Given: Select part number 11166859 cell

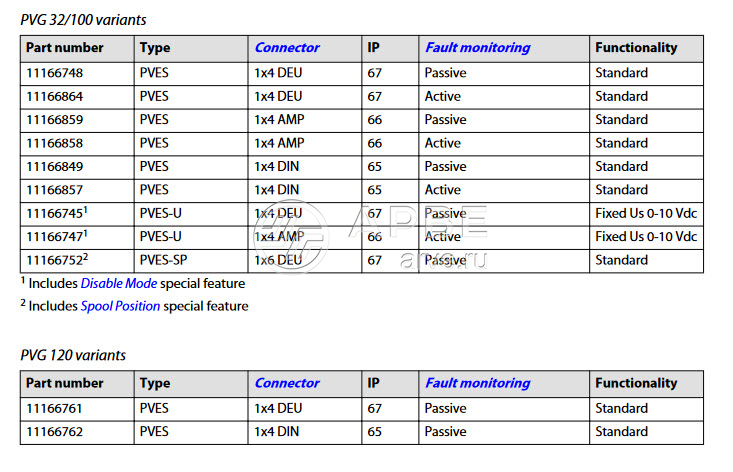Looking at the screenshot, I should coord(56,120).
